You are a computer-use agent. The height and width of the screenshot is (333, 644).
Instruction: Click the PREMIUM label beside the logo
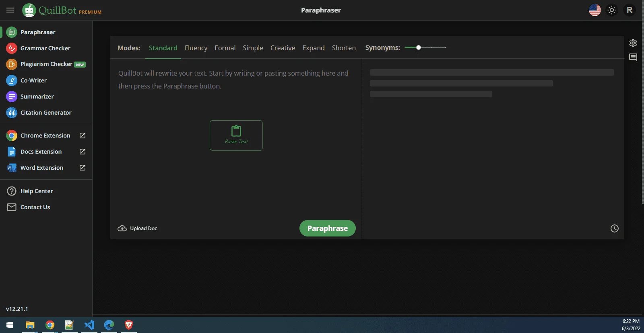90,12
